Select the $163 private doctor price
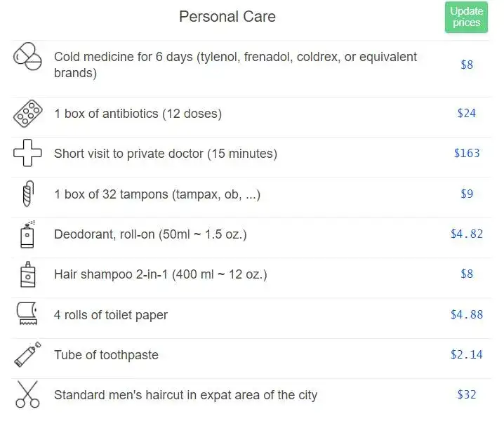This screenshot has width=504, height=421. [x=467, y=153]
